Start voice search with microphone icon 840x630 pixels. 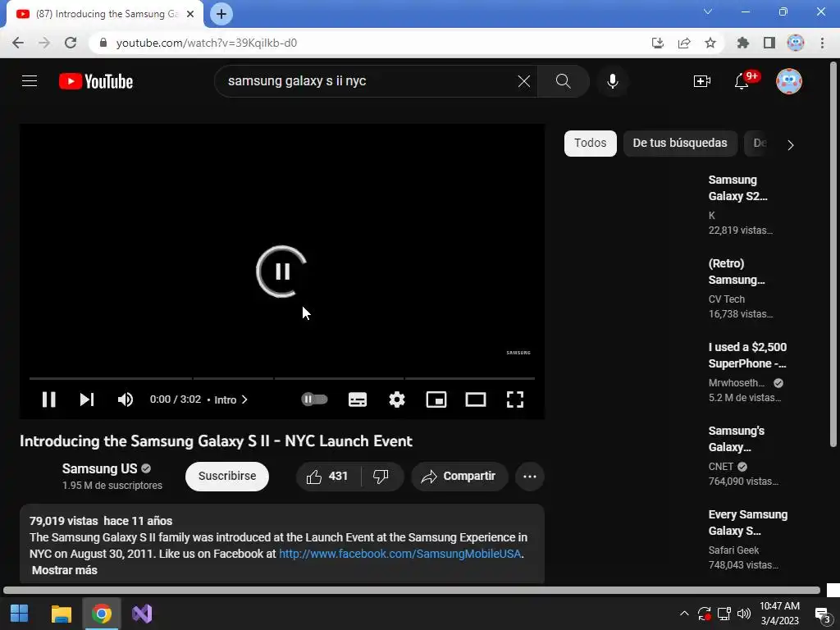612,81
